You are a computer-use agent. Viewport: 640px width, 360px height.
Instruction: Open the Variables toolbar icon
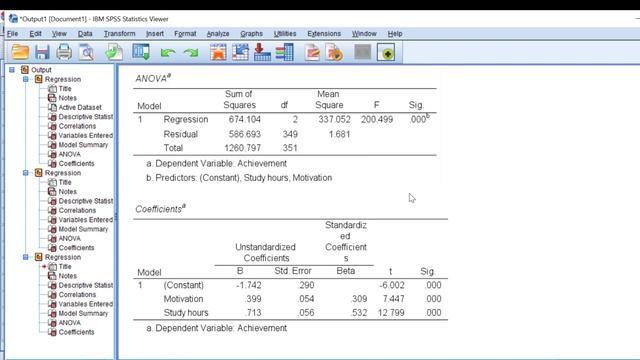pos(284,52)
